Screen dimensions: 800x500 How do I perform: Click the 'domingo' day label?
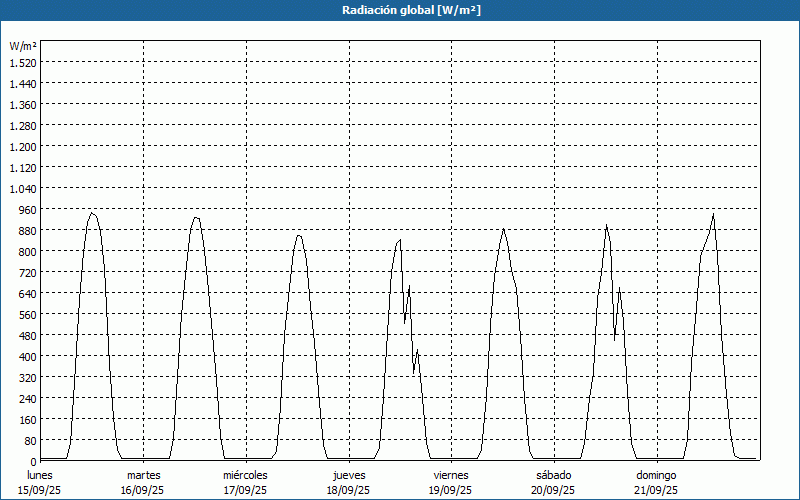656,475
